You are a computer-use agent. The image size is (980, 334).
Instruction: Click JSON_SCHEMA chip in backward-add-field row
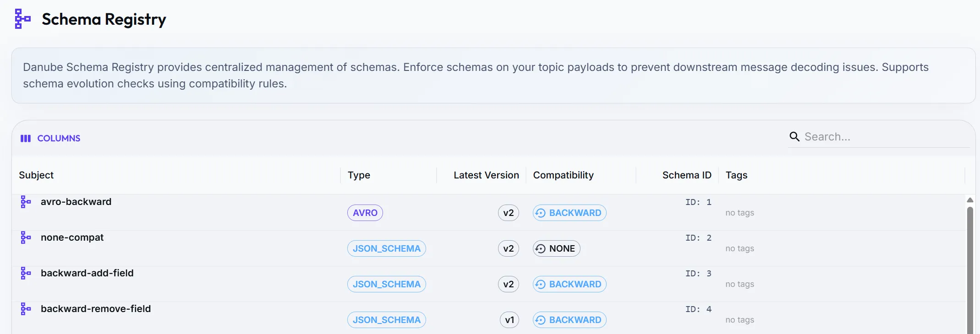coord(387,284)
